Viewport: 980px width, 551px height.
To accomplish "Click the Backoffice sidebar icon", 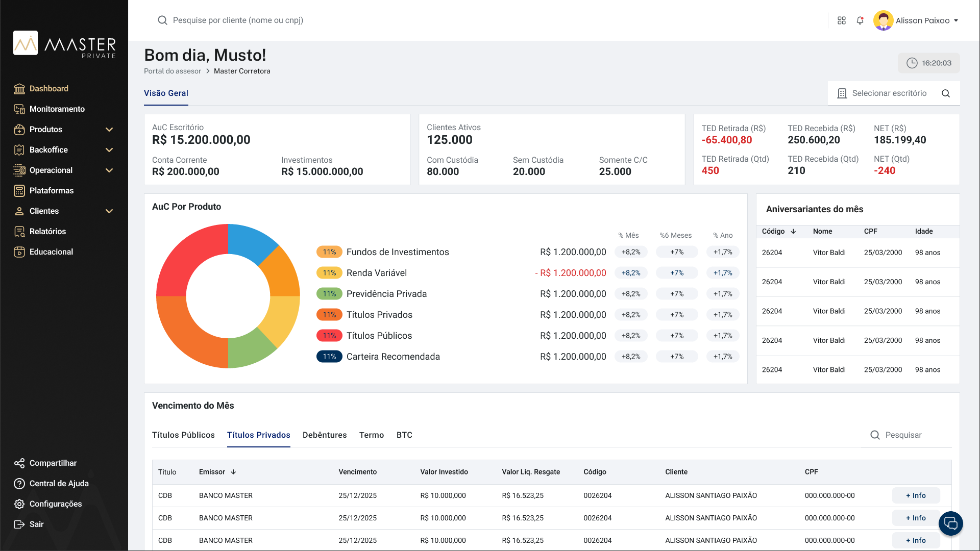I will [x=19, y=150].
